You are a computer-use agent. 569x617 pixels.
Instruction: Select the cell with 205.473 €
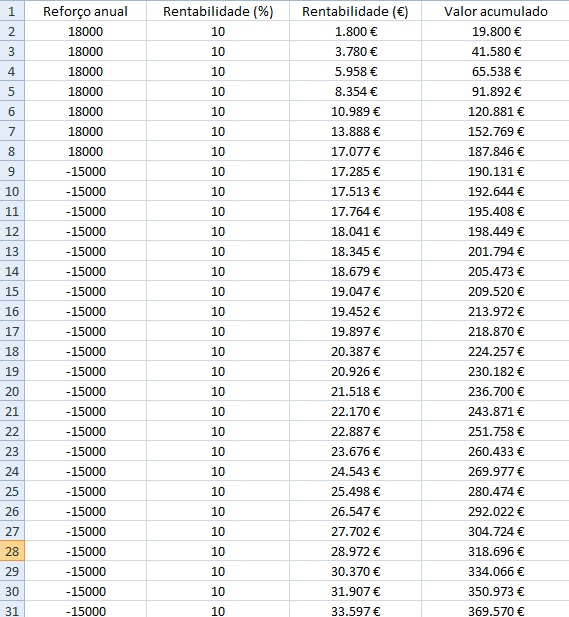coord(495,271)
